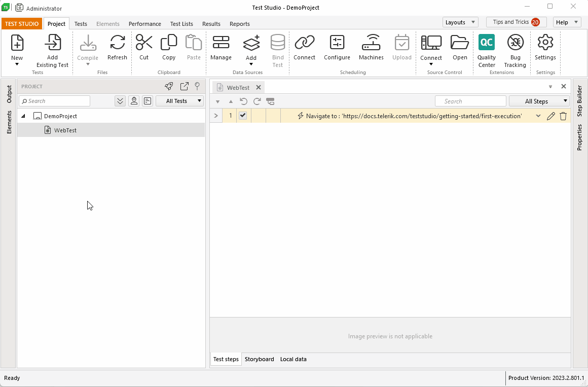
Task: Click the rocket icon in Project panel
Action: click(x=169, y=86)
